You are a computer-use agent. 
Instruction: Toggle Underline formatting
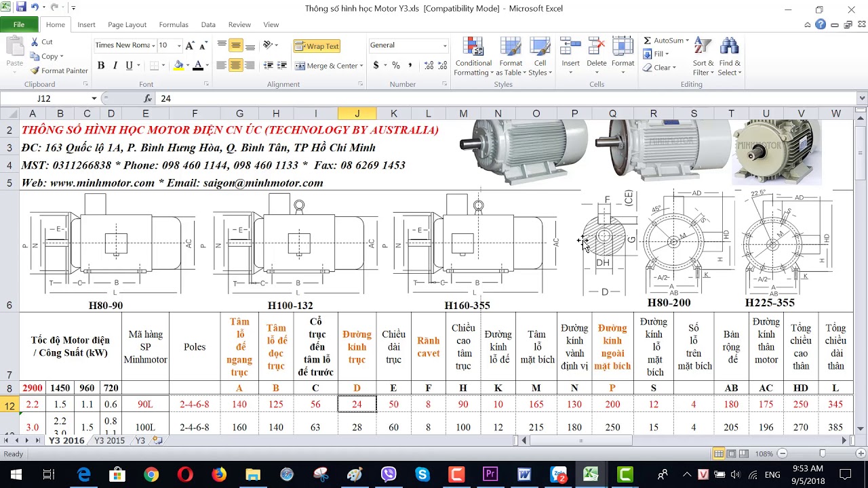pos(128,66)
